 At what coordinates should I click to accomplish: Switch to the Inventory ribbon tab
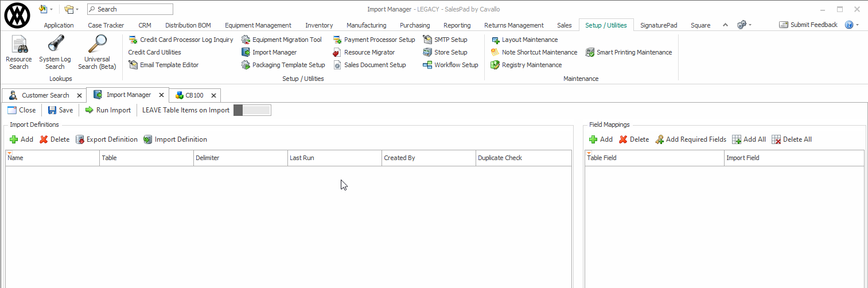tap(319, 25)
